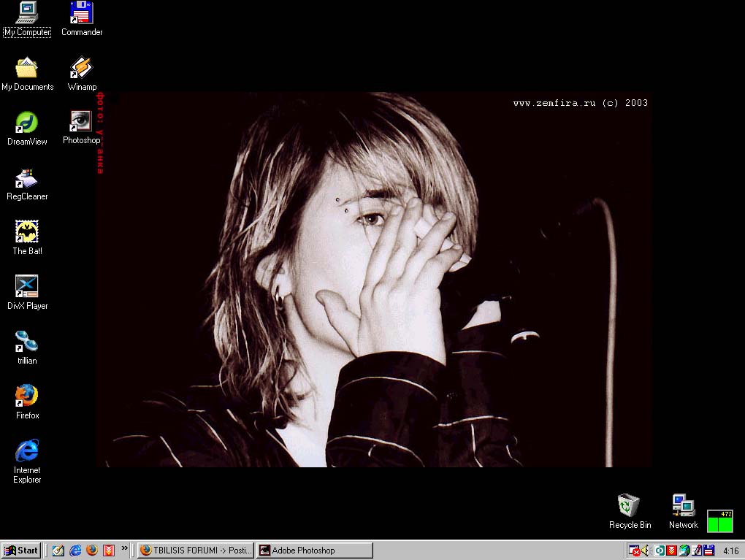Select the Internet Explorer desktop icon
Screen dimensions: 745x560
[27, 451]
